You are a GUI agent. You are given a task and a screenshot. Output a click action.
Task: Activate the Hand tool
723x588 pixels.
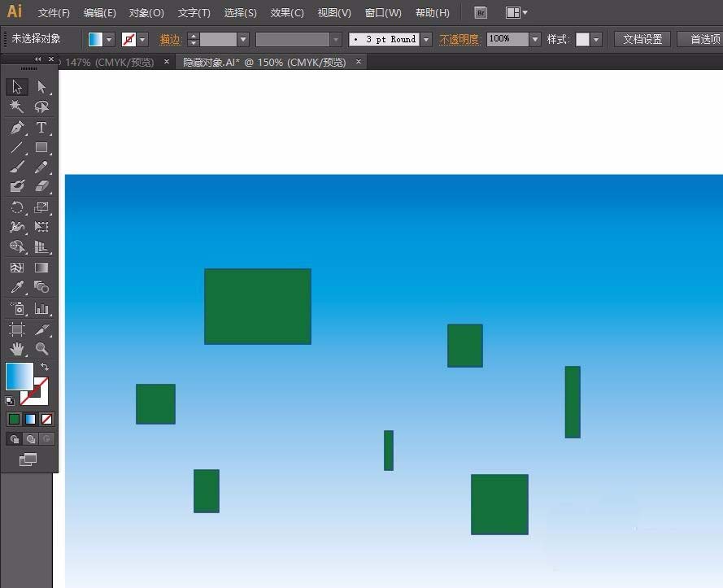click(17, 349)
